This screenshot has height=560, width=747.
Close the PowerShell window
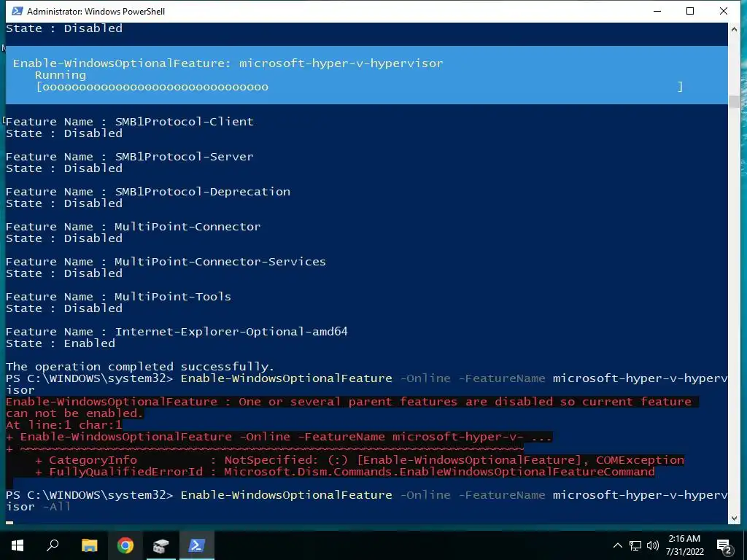click(723, 11)
